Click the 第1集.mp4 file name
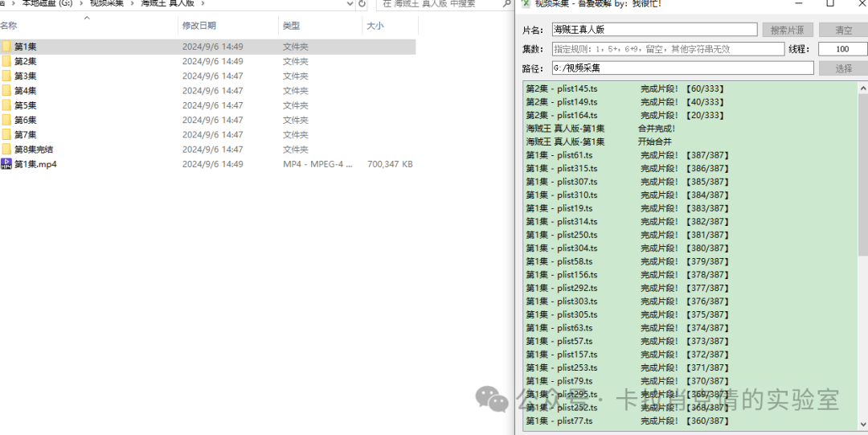This screenshot has height=435, width=868. [x=35, y=164]
